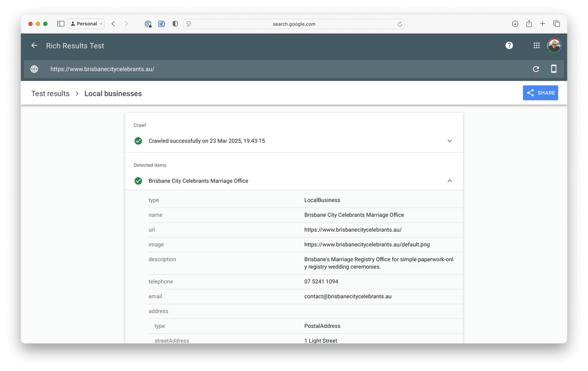
Task: Click the password manager extension icon
Action: pyautogui.click(x=148, y=23)
